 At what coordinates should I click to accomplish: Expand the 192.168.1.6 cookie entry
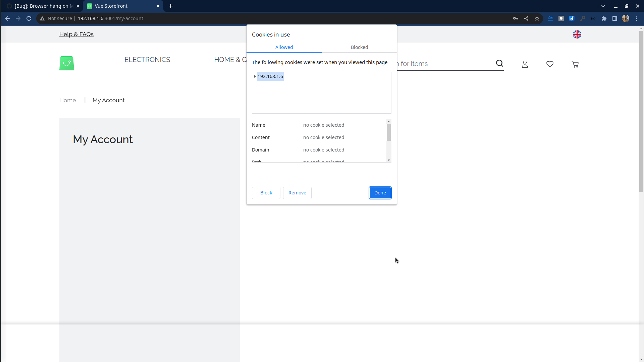pos(255,76)
